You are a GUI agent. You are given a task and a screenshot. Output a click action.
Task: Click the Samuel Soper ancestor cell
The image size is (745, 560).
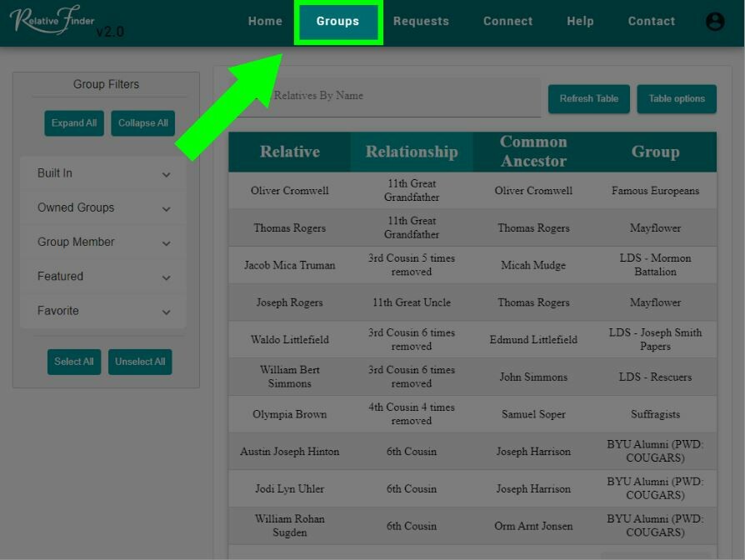(533, 414)
